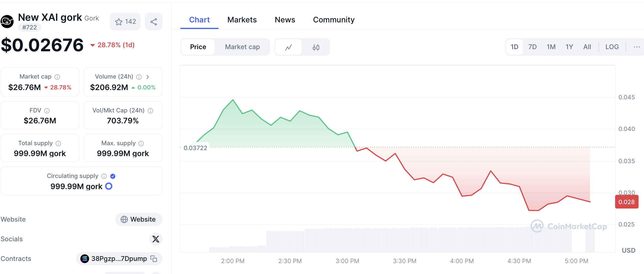Click the FDV info icon
644x274 pixels.
click(47, 111)
